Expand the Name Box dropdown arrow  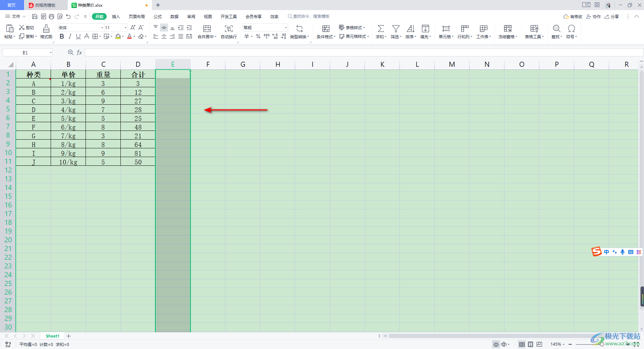point(51,52)
